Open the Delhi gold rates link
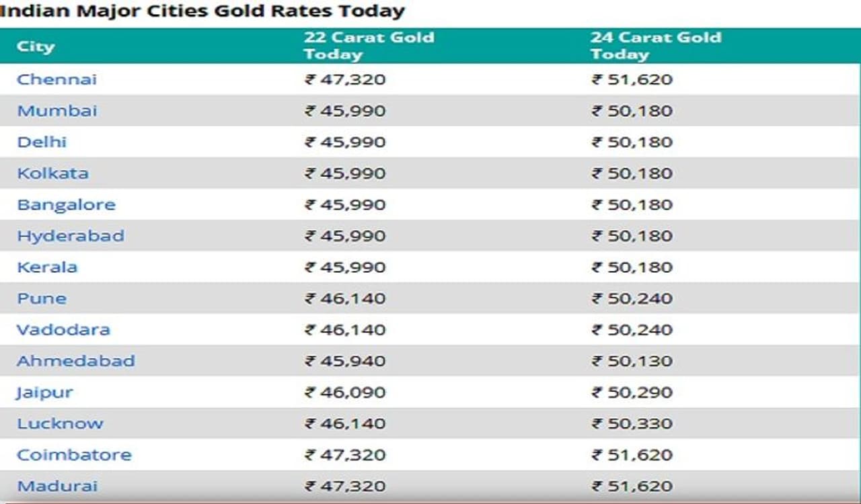The width and height of the screenshot is (861, 504). (x=42, y=142)
